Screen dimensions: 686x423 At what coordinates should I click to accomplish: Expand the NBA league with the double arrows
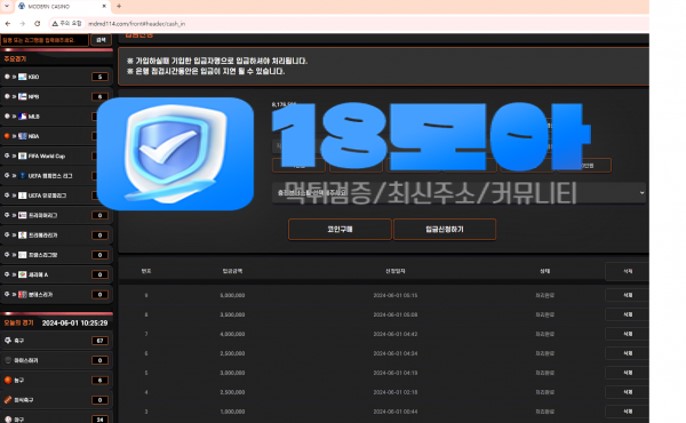tap(14, 136)
